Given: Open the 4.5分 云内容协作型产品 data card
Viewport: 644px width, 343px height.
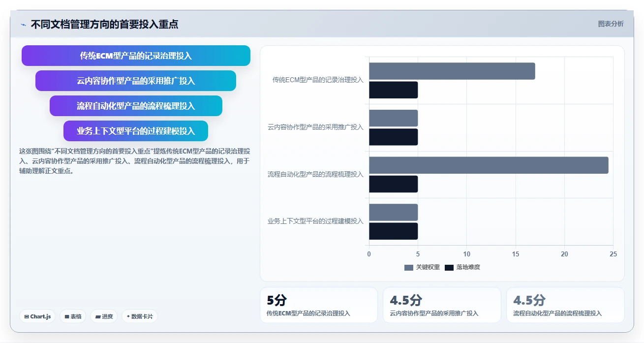Looking at the screenshot, I should 442,305.
